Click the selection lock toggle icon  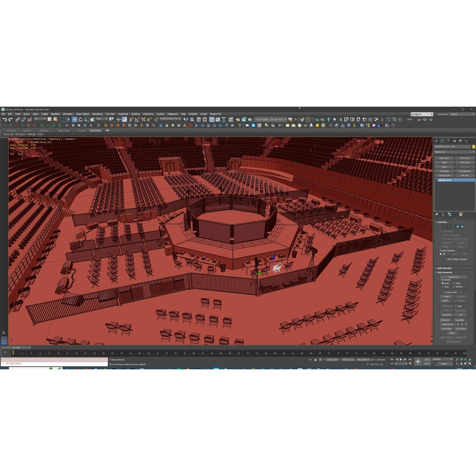pyautogui.click(x=316, y=360)
